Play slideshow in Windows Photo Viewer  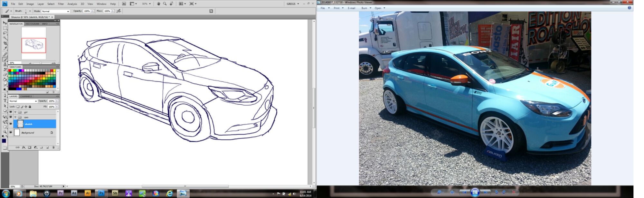475,192
